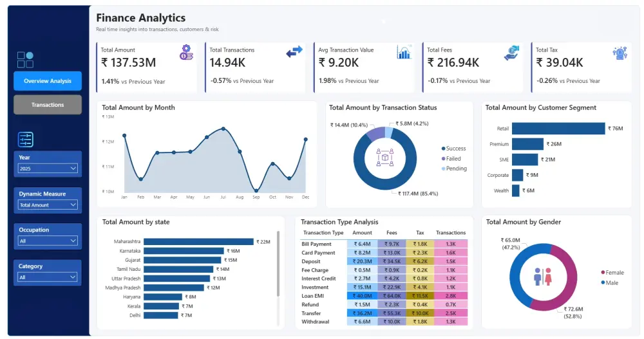The image size is (644, 339).
Task: Click the Investment row label
Action: pos(315,288)
